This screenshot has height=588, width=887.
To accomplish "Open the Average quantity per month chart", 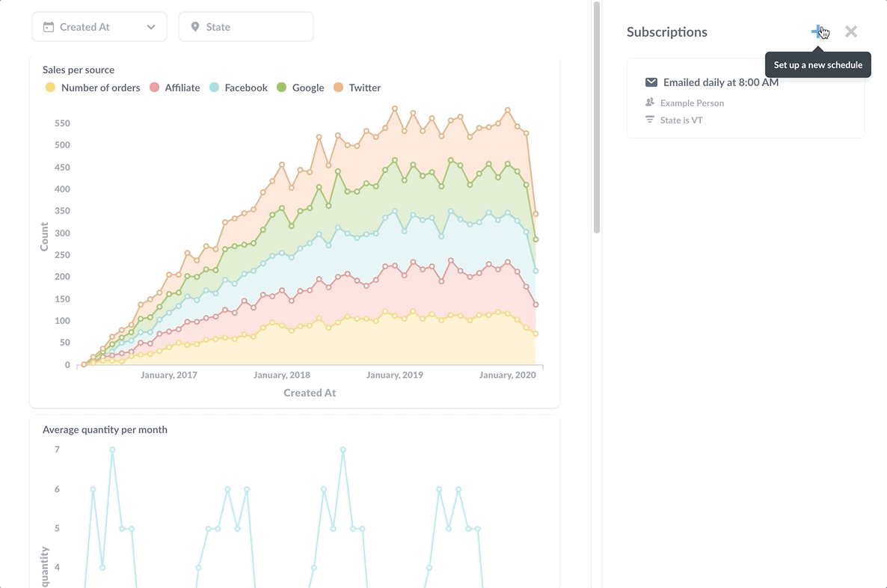I will click(105, 429).
